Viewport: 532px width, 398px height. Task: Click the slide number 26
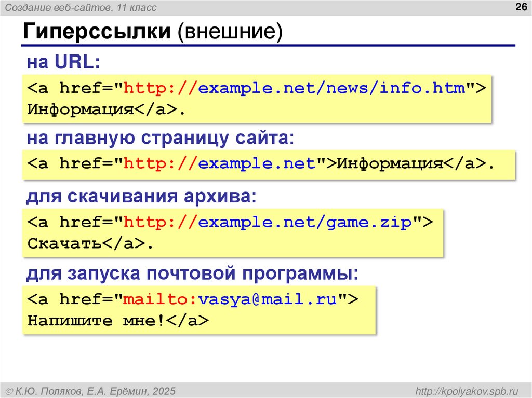[x=521, y=7]
